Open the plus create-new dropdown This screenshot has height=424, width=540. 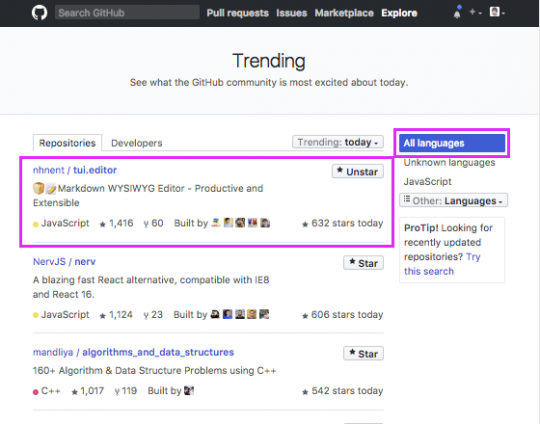(475, 12)
